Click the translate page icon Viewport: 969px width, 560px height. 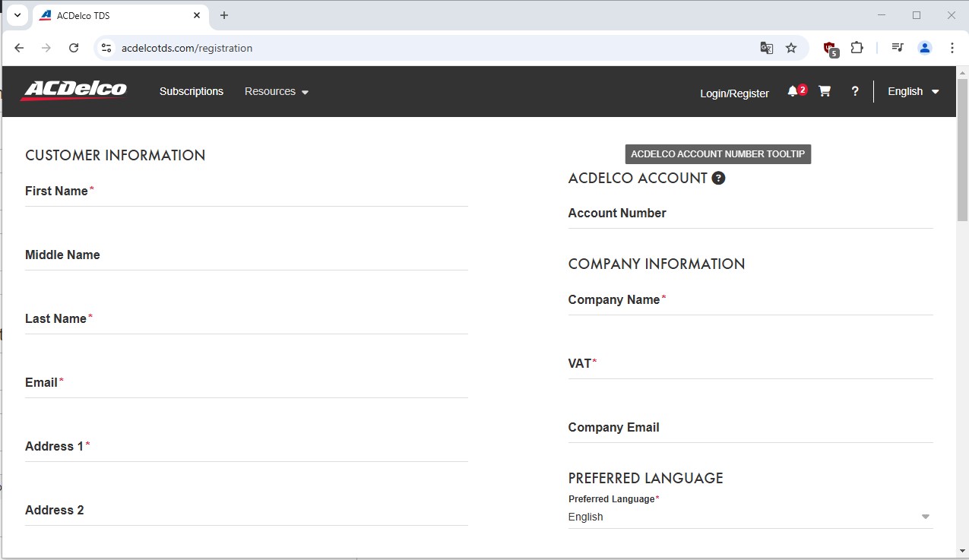[767, 48]
